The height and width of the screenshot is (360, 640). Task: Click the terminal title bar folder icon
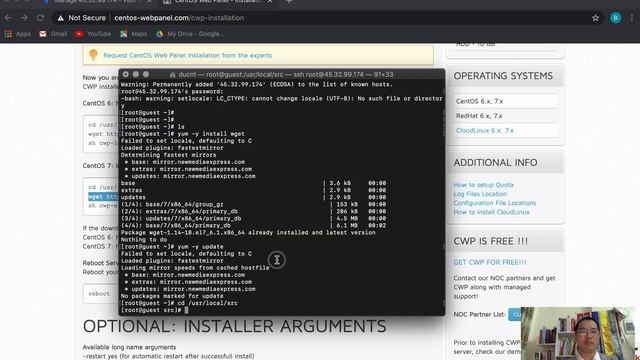pos(173,75)
